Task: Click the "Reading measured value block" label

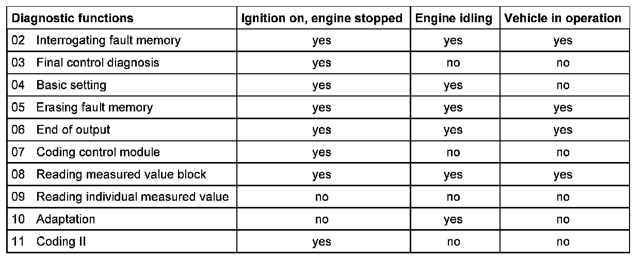Action: [121, 174]
